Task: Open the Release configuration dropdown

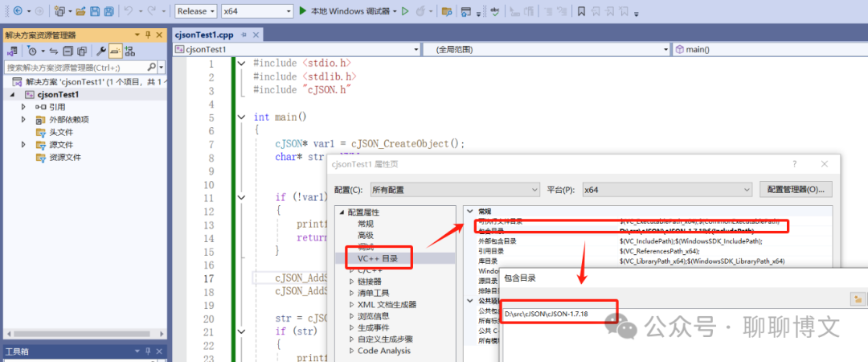Action: pos(197,11)
